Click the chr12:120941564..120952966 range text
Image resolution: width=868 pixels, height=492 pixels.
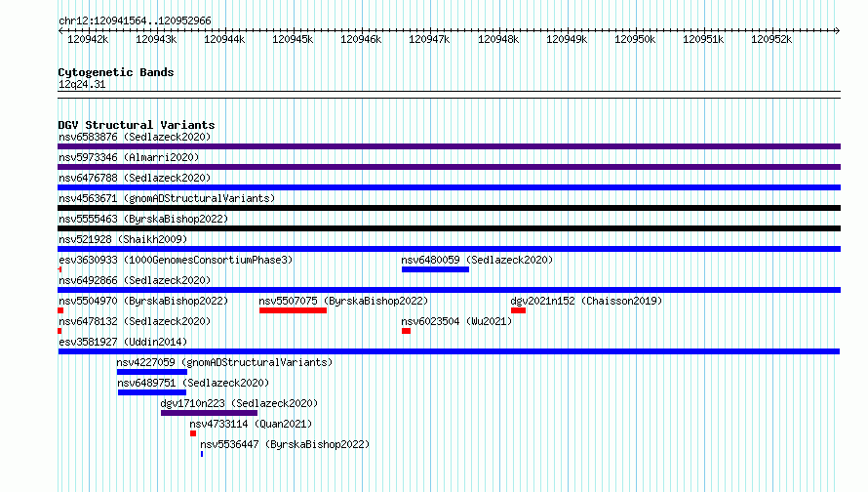[135, 20]
